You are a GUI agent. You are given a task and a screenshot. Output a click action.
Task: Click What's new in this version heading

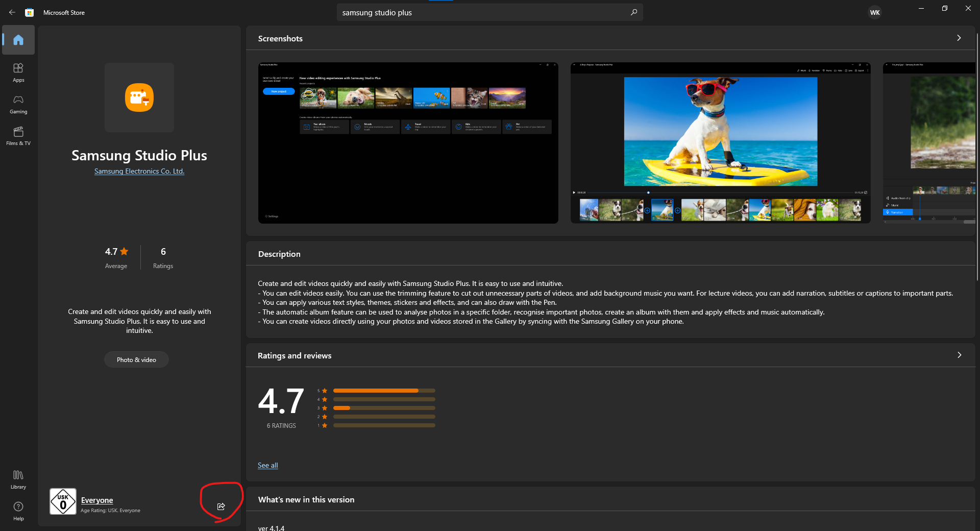306,499
